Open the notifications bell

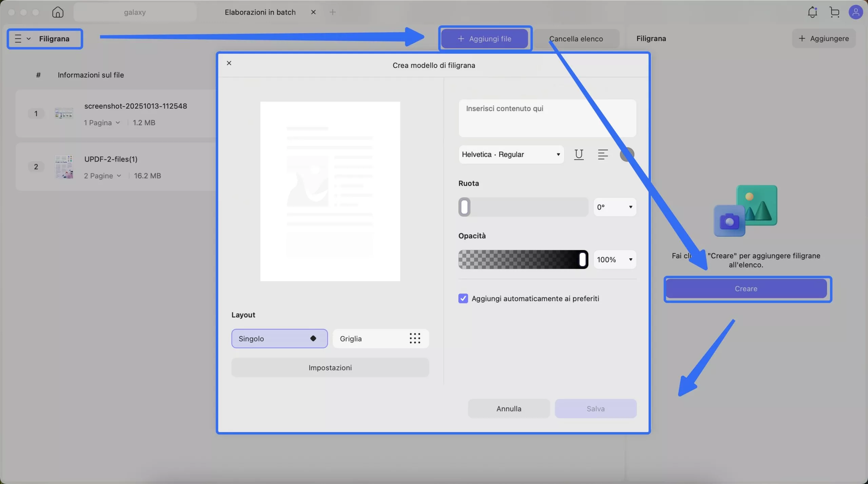point(812,12)
